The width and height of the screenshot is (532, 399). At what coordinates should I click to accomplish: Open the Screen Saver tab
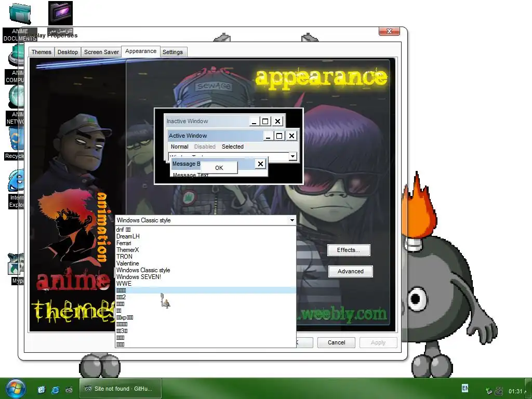coord(101,52)
